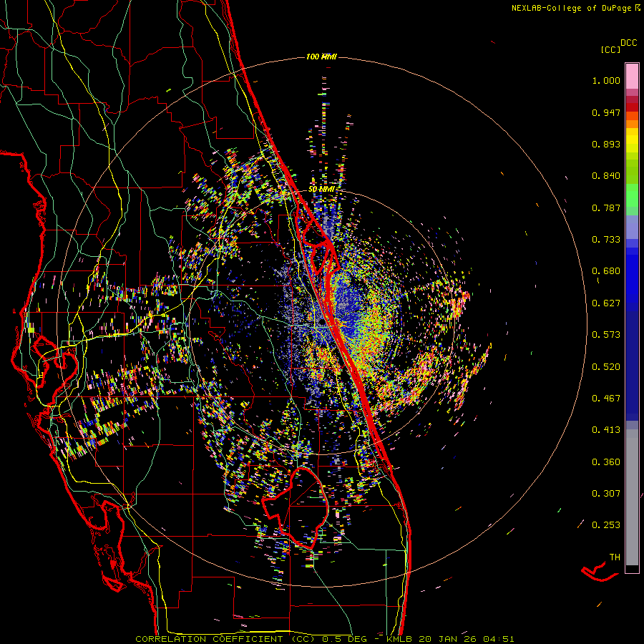Click the 50 NMI range ring label

point(321,190)
